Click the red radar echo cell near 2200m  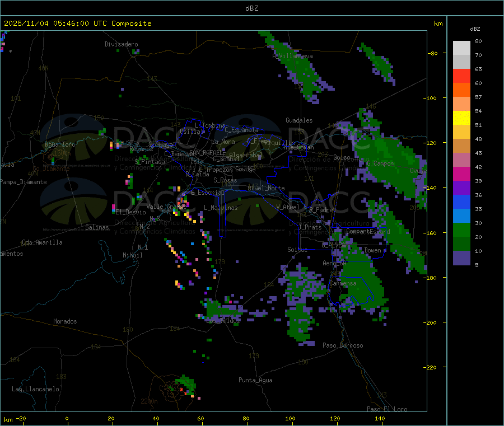pyautogui.click(x=181, y=390)
